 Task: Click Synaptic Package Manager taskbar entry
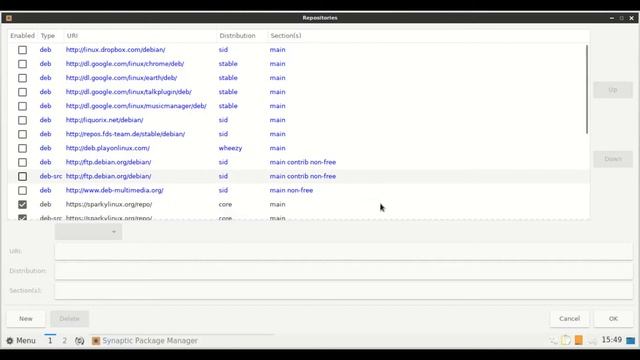[144, 340]
